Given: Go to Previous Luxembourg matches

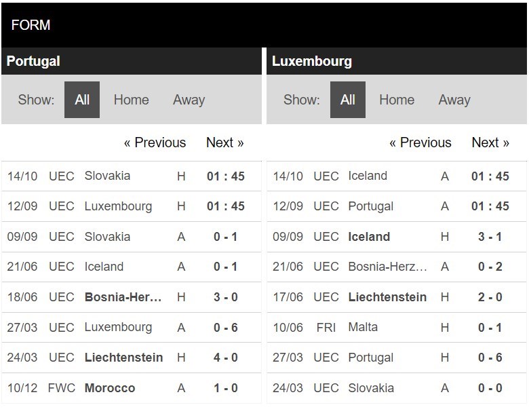Looking at the screenshot, I should pos(420,142).
